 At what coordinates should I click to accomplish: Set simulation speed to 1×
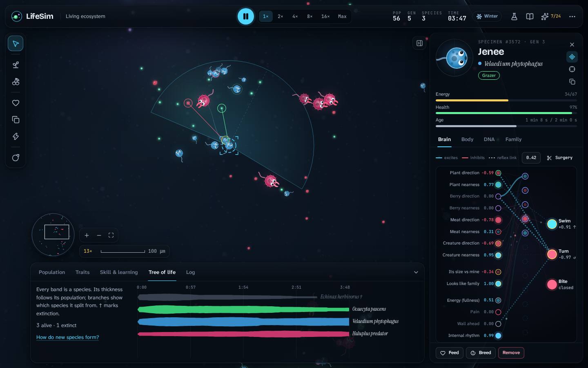(266, 16)
